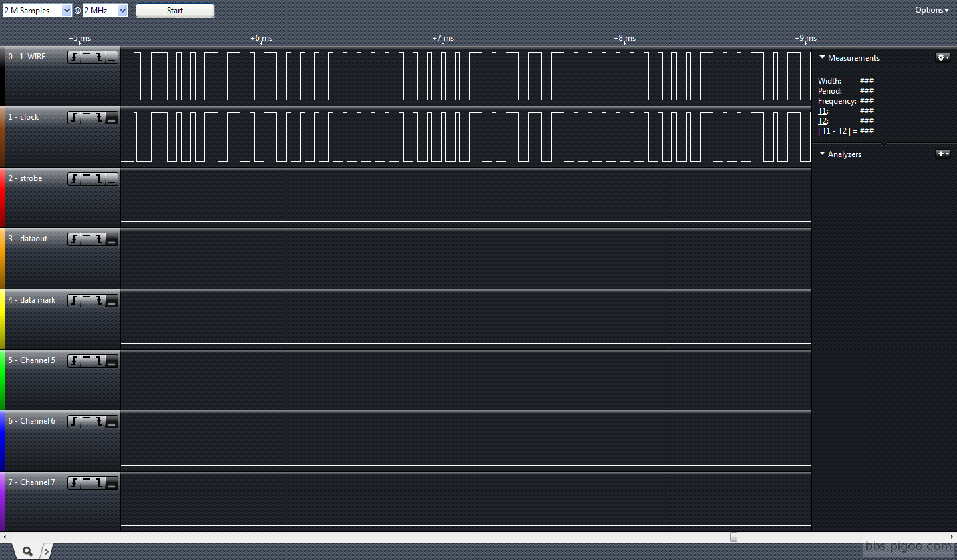Select the magnifier search tab
This screenshot has width=957, height=560.
pyautogui.click(x=27, y=551)
